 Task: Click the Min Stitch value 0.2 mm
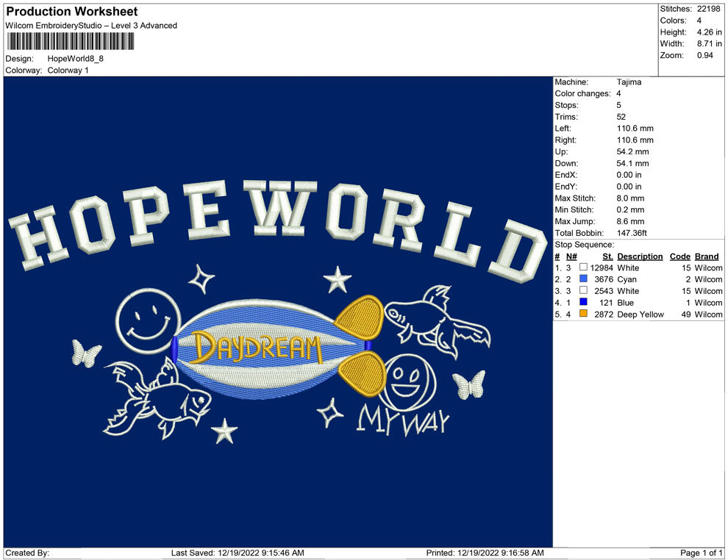pyautogui.click(x=630, y=209)
